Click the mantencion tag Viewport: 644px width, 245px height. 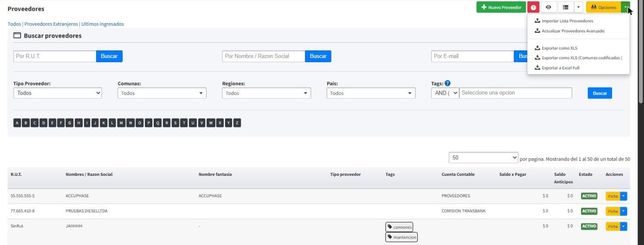tap(402, 237)
